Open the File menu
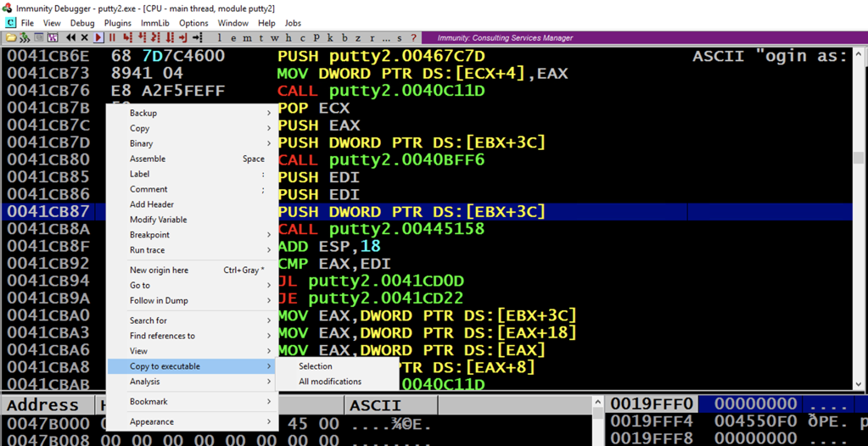The height and width of the screenshot is (446, 868). (x=27, y=23)
